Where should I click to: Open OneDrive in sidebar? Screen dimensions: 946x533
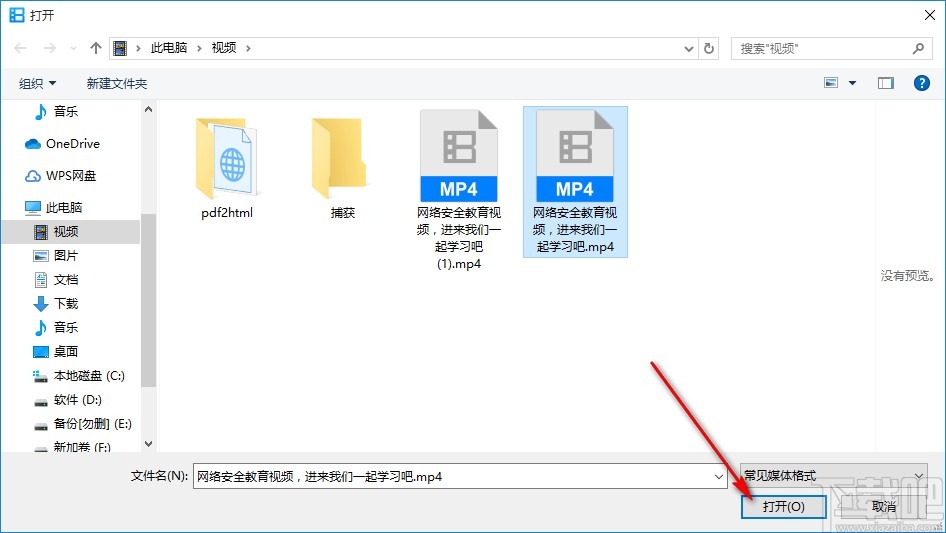[x=62, y=144]
